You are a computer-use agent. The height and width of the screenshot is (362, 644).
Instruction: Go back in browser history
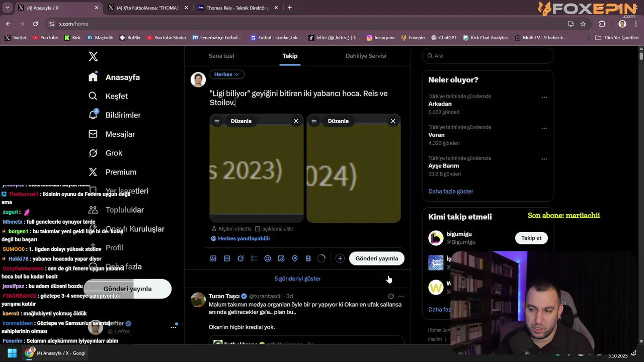pos(8,24)
